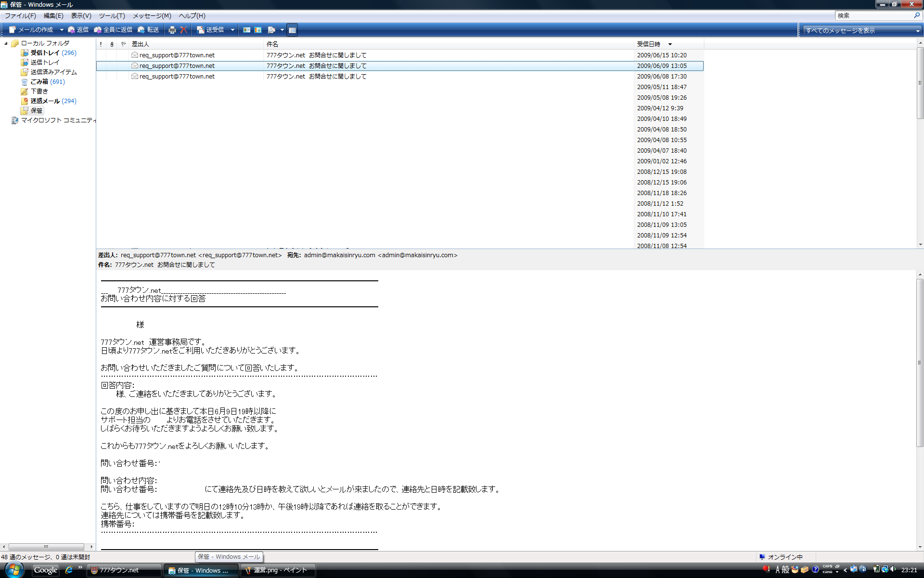Viewport: 924px width, 578px height.
Task: Click the IME conversion mode 般 icon
Action: click(x=785, y=570)
